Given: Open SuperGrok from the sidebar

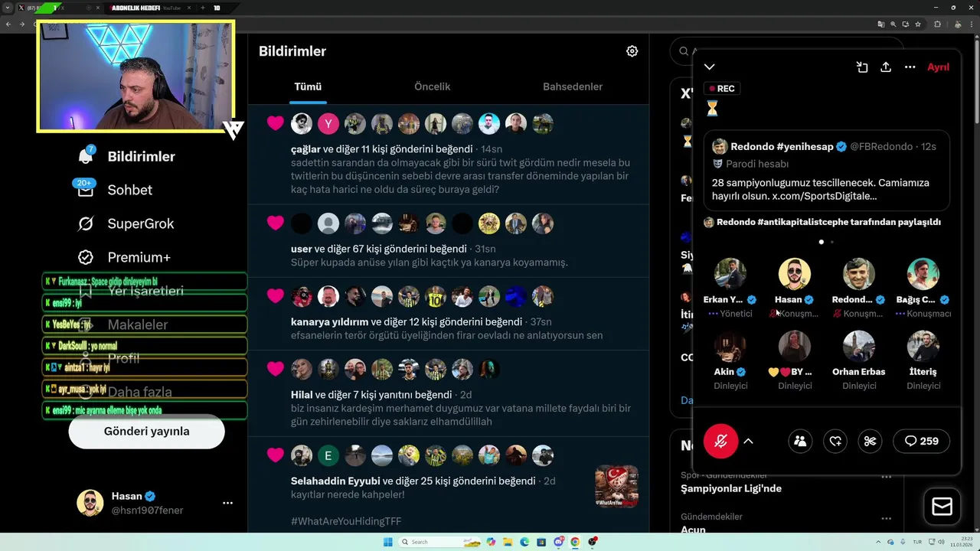Looking at the screenshot, I should (x=126, y=223).
